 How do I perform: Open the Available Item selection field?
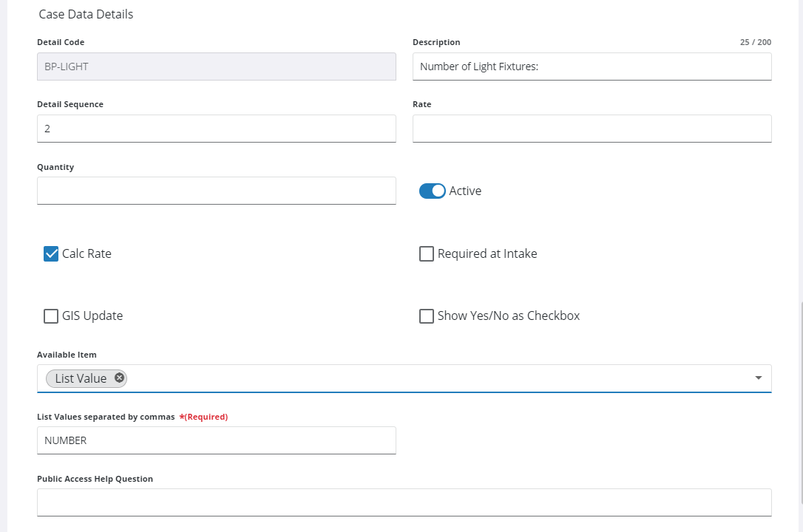(444, 378)
